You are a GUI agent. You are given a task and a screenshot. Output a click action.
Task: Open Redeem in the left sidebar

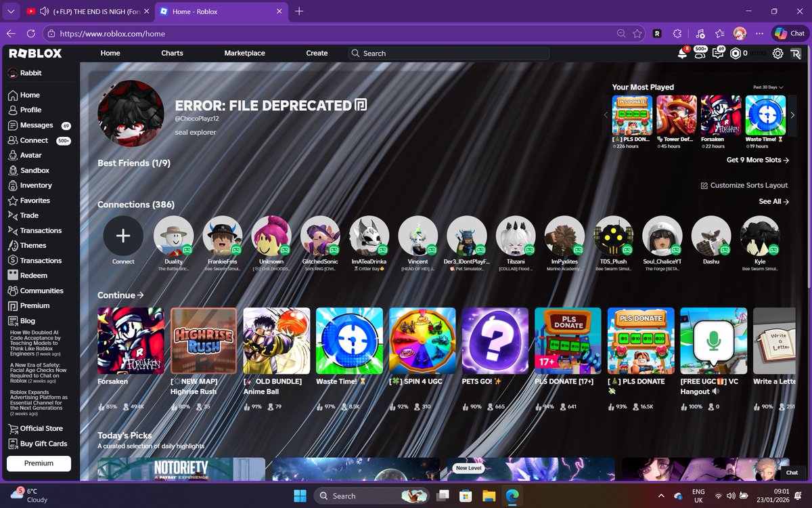tap(34, 276)
